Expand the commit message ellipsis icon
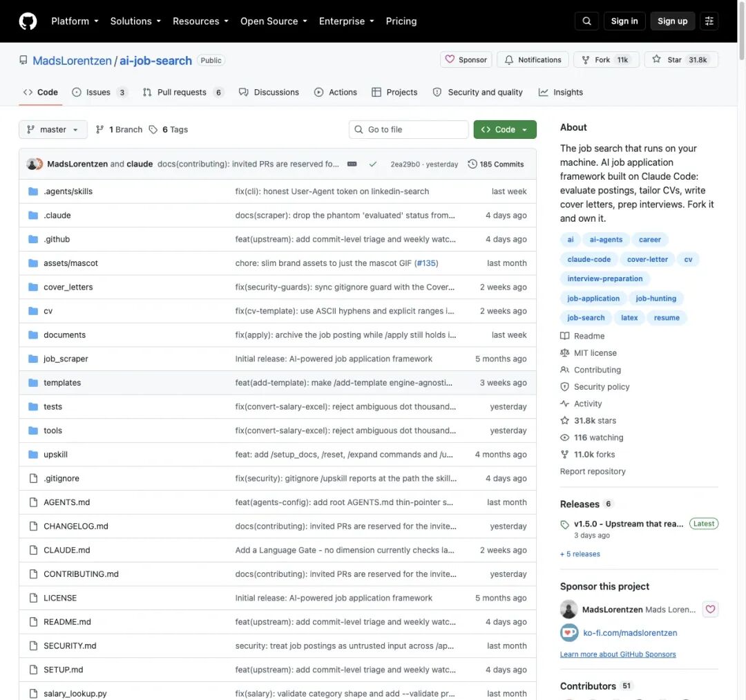Viewport: 746px width, 700px height. [x=352, y=164]
